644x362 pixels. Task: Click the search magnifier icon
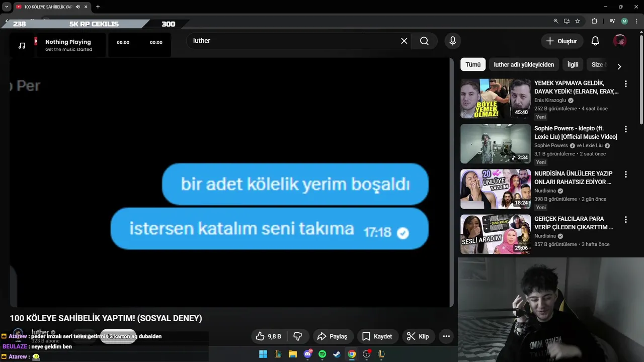click(x=424, y=41)
